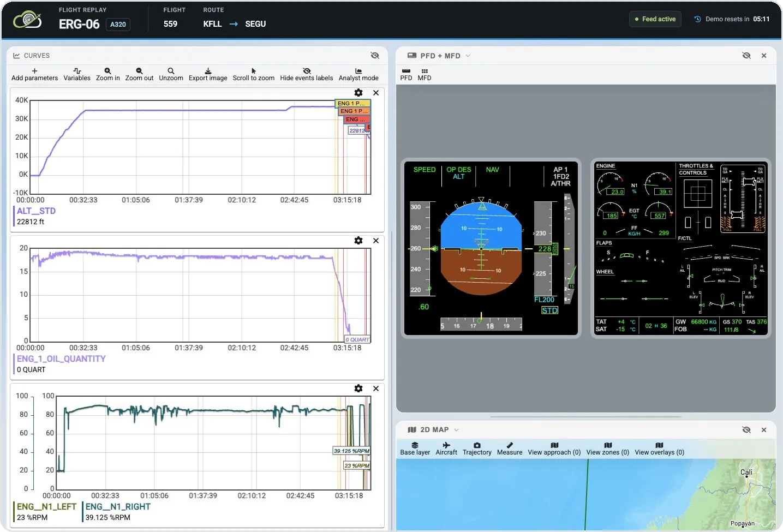The image size is (783, 532).
Task: Click the Add parameters tool
Action: click(x=34, y=75)
